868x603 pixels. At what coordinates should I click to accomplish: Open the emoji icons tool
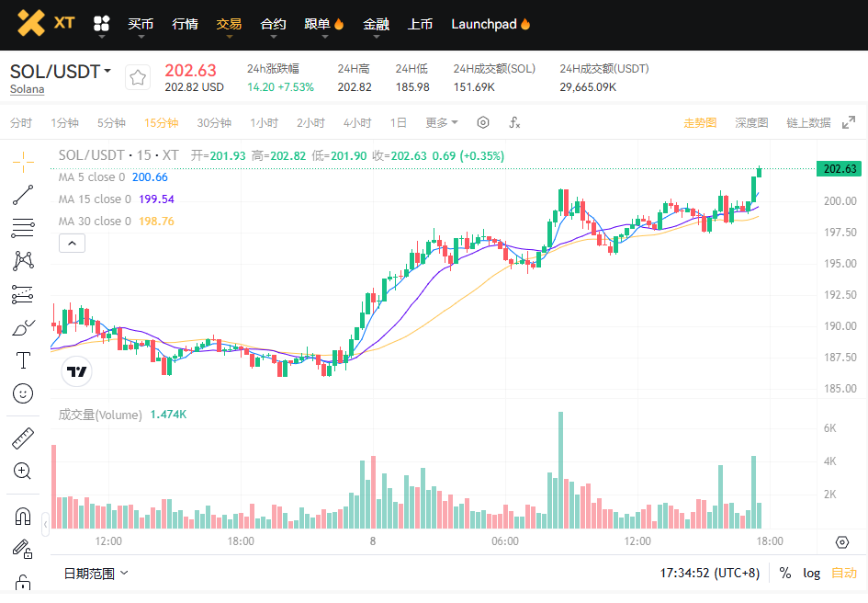tap(23, 393)
